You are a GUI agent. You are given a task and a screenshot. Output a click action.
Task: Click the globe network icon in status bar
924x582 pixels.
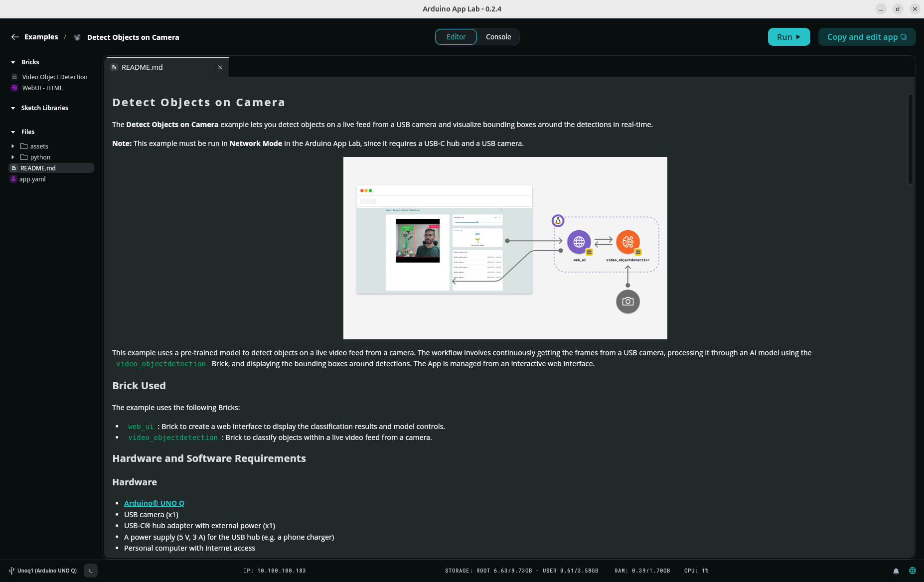[x=913, y=571]
